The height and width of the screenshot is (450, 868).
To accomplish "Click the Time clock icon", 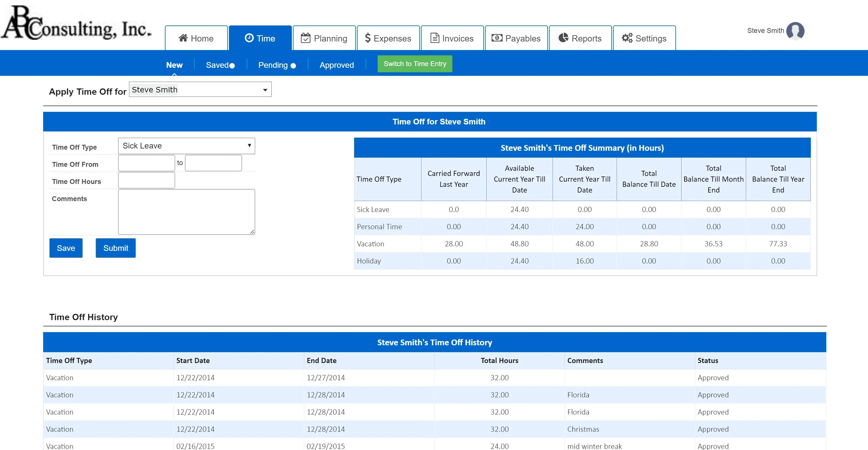I will [249, 38].
